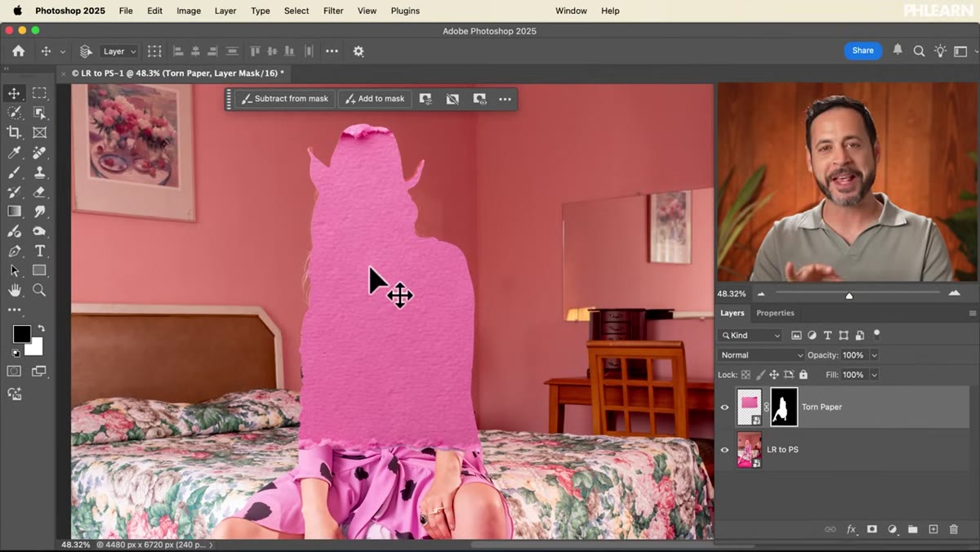Hide the LR to PS layer
This screenshot has height=552, width=980.
click(x=724, y=449)
